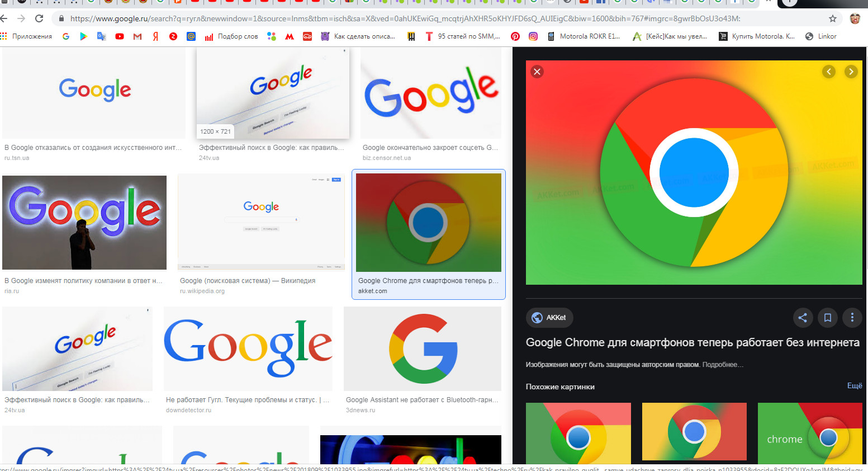Share the Chrome image via share icon
868x471 pixels.
click(803, 318)
